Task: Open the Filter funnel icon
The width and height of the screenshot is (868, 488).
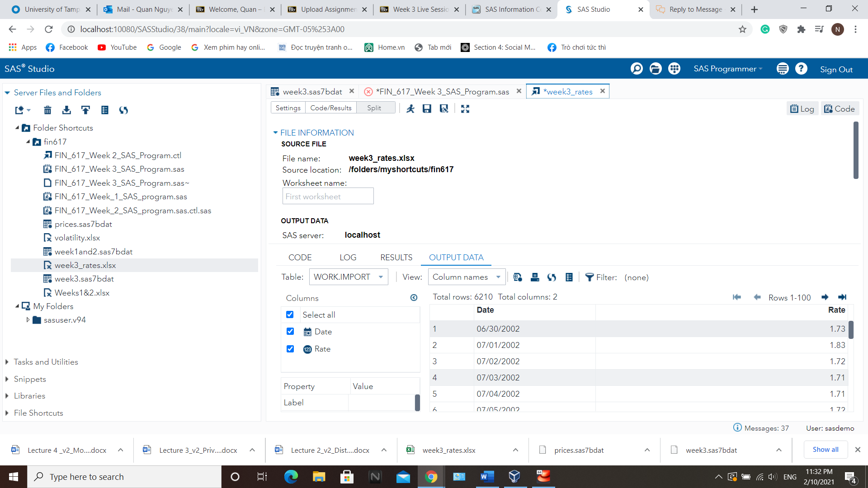Action: click(x=589, y=277)
